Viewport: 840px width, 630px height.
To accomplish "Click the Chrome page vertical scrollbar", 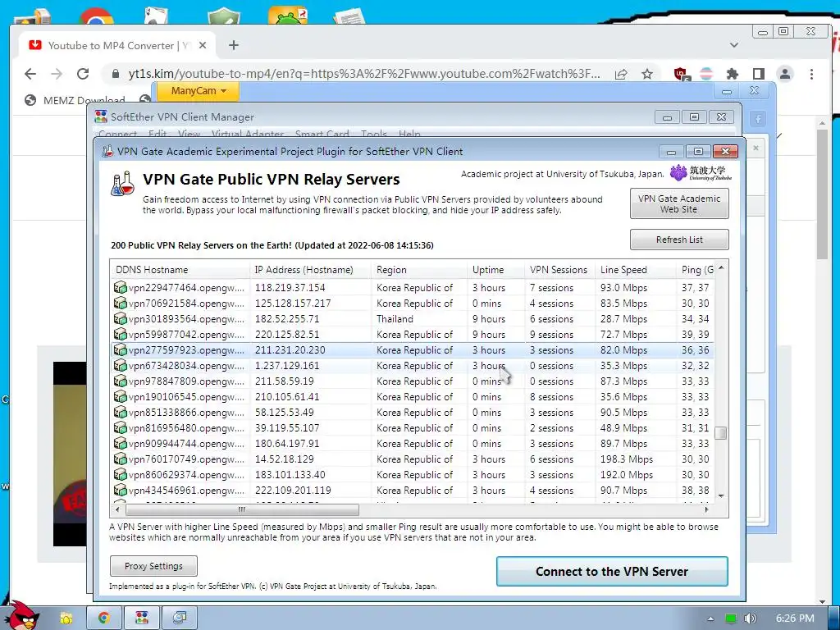I will pos(823,194).
